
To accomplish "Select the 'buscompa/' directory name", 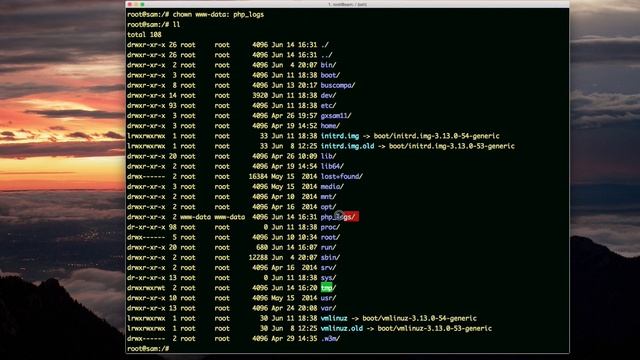I will point(338,85).
